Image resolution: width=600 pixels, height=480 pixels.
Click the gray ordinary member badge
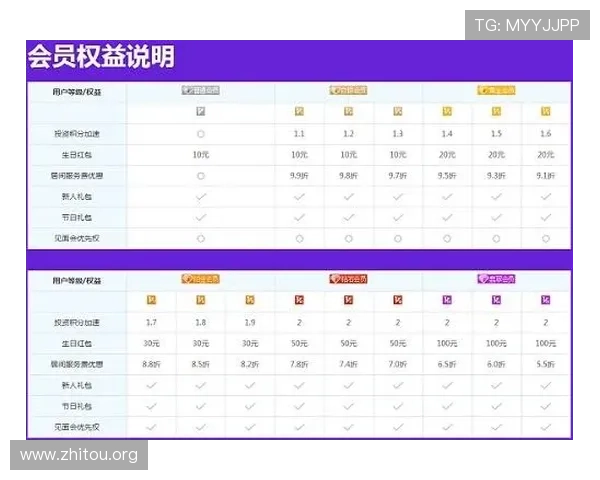201,90
